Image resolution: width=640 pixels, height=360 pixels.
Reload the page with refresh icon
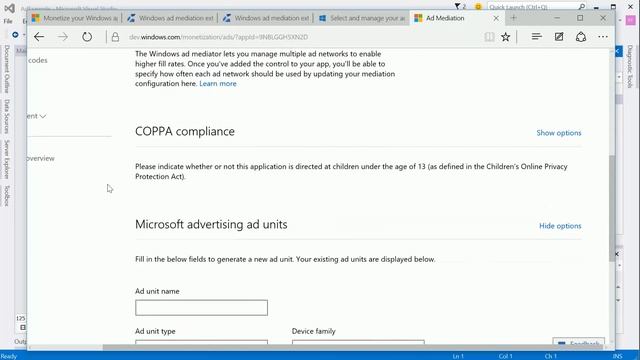click(x=87, y=37)
